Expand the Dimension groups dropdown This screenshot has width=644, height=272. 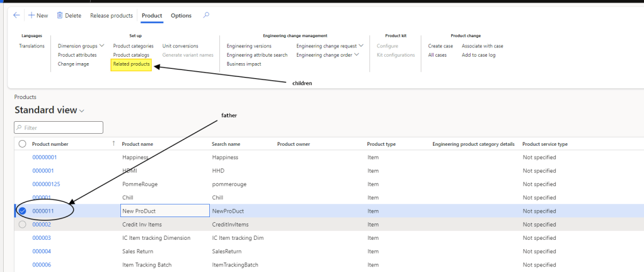tap(101, 46)
